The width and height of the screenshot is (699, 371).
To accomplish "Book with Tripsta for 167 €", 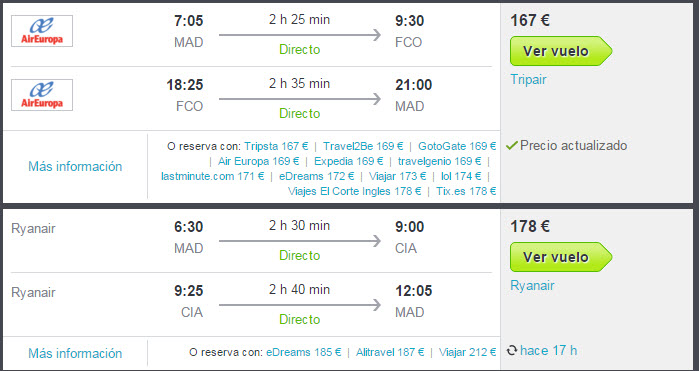I will point(276,146).
